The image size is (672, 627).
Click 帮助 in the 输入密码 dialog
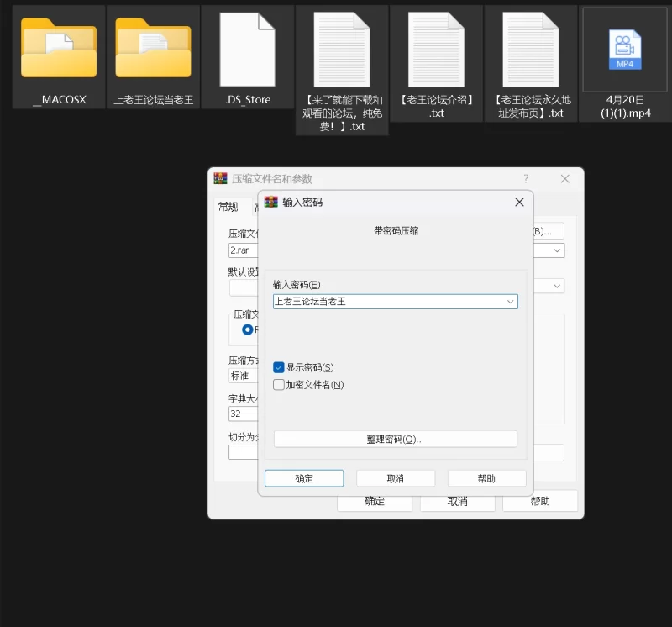tap(487, 478)
